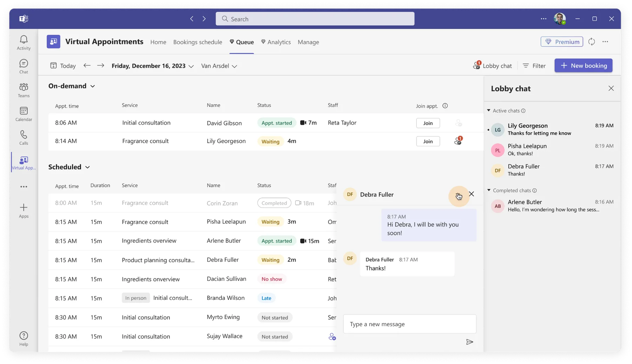Open more options next to refresh icon
Image resolution: width=632 pixels, height=364 pixels.
point(605,42)
